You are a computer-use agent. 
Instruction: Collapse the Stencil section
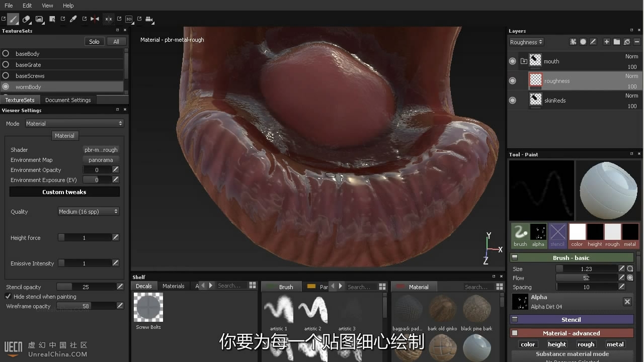[515, 319]
